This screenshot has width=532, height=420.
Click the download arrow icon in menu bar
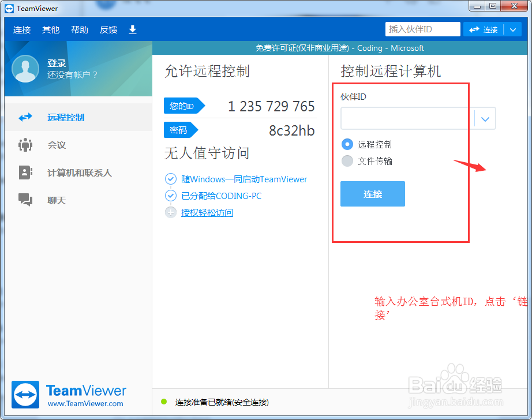(x=133, y=29)
